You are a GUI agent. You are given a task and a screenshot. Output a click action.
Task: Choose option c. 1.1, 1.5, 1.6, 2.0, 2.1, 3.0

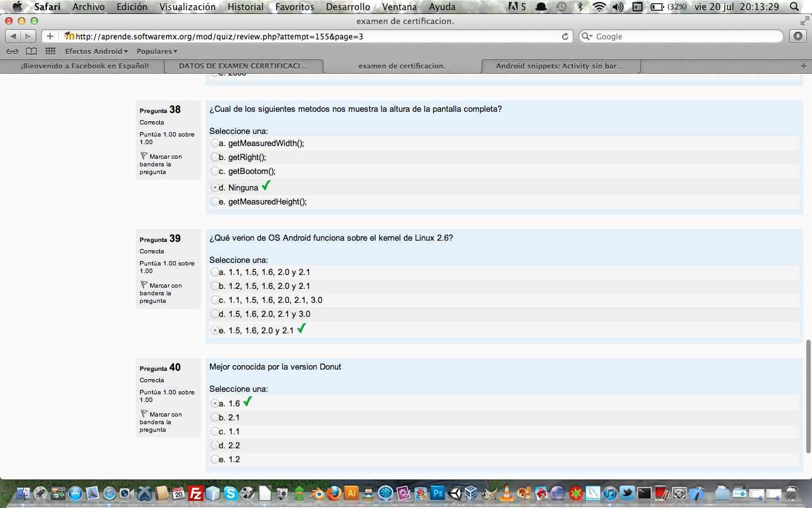click(x=214, y=300)
